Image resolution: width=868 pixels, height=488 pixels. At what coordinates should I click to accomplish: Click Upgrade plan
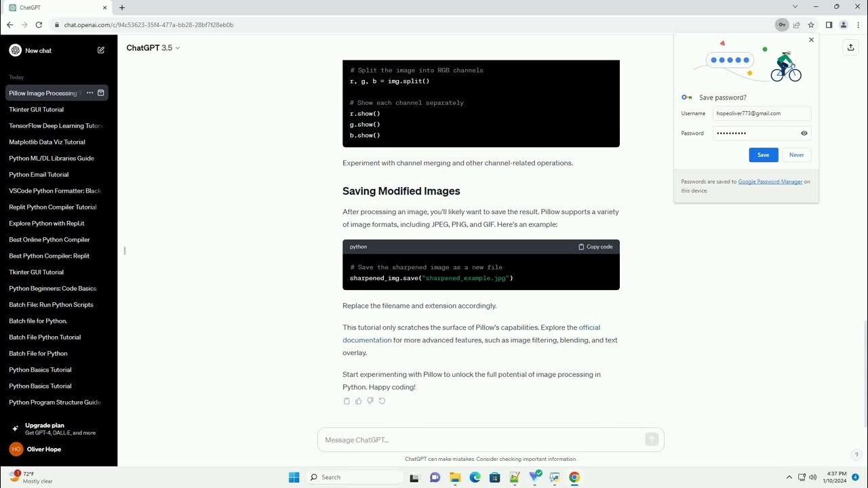(57, 429)
